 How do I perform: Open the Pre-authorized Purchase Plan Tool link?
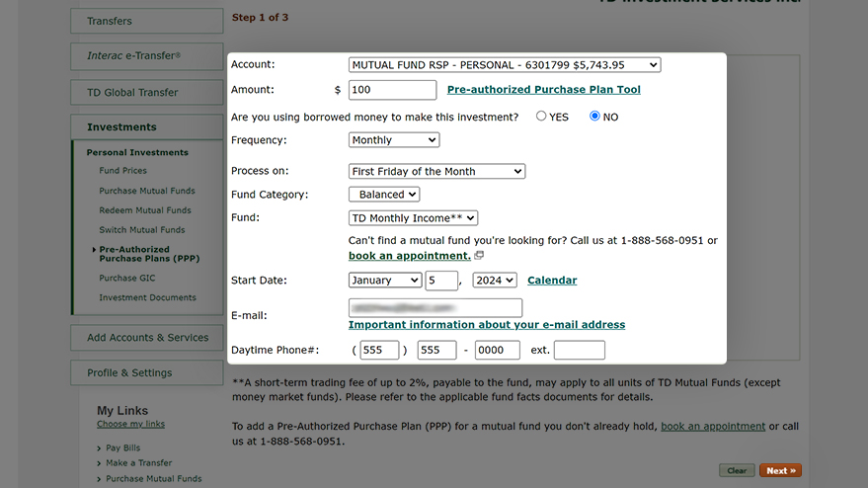click(543, 90)
